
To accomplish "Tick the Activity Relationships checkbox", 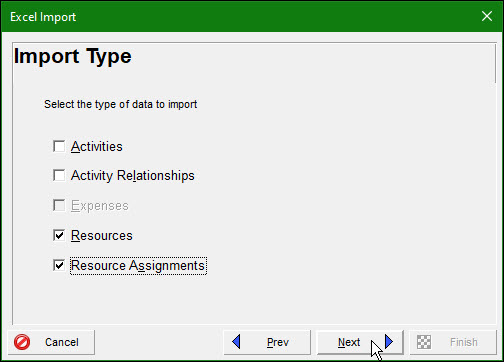I will [x=59, y=175].
